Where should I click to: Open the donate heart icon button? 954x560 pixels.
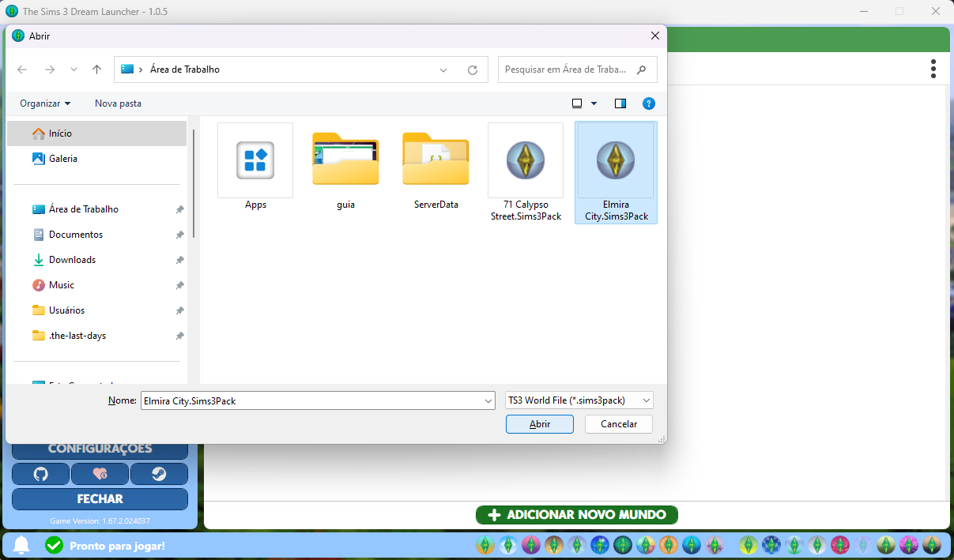[x=100, y=474]
